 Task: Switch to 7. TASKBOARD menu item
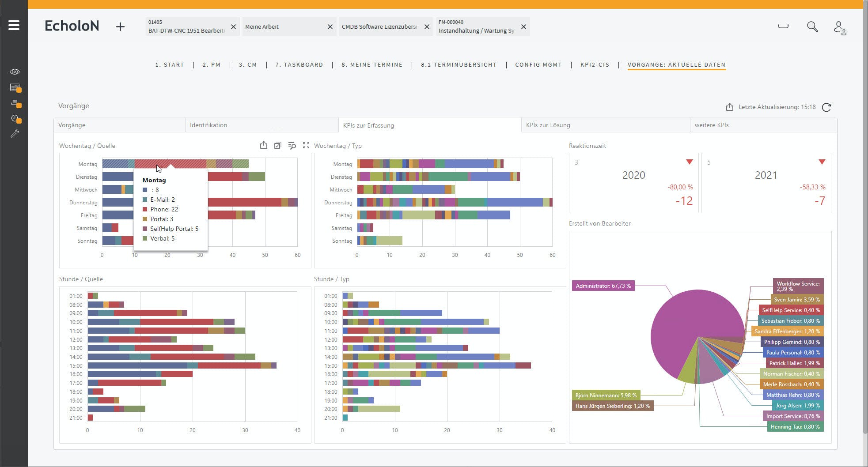click(x=299, y=64)
